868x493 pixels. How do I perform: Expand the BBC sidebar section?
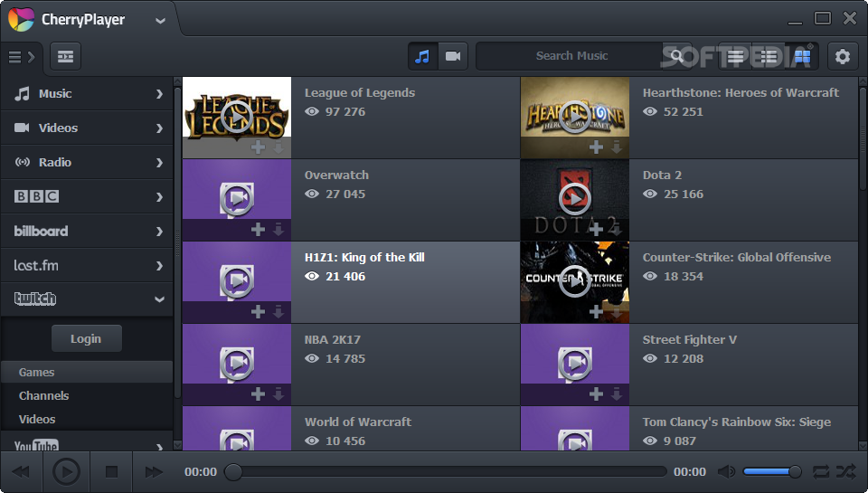(x=87, y=196)
